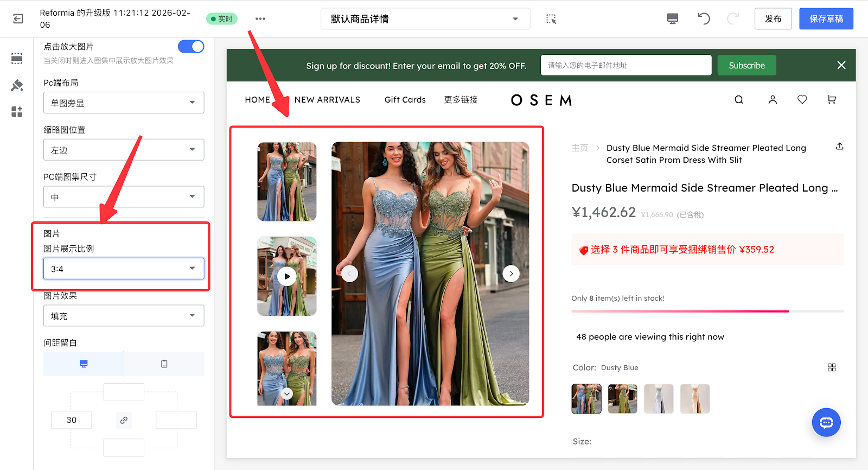This screenshot has width=868, height=470.
Task: Open theme style brush icon in sidebar
Action: (x=17, y=85)
